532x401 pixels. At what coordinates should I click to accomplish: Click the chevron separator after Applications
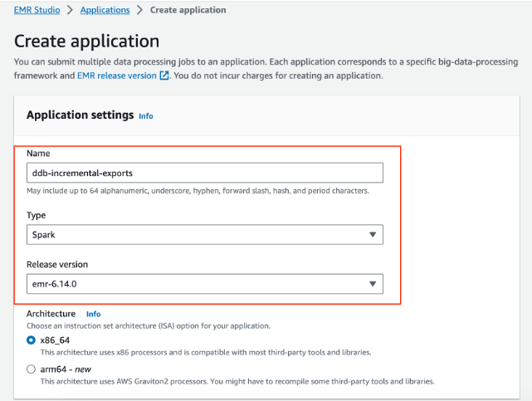click(x=139, y=10)
